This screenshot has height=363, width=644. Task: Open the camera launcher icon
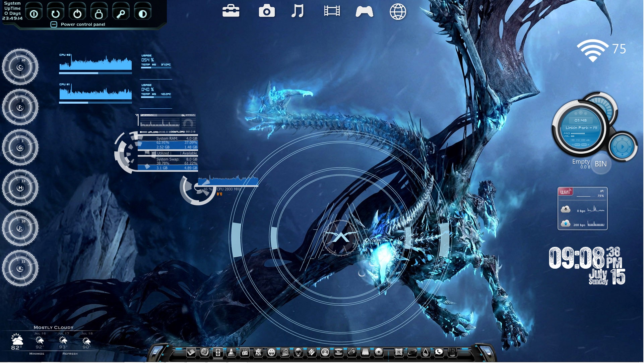coord(267,11)
